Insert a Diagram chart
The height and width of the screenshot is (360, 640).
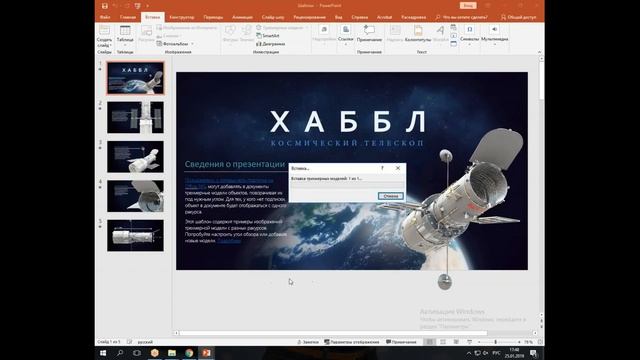point(270,44)
